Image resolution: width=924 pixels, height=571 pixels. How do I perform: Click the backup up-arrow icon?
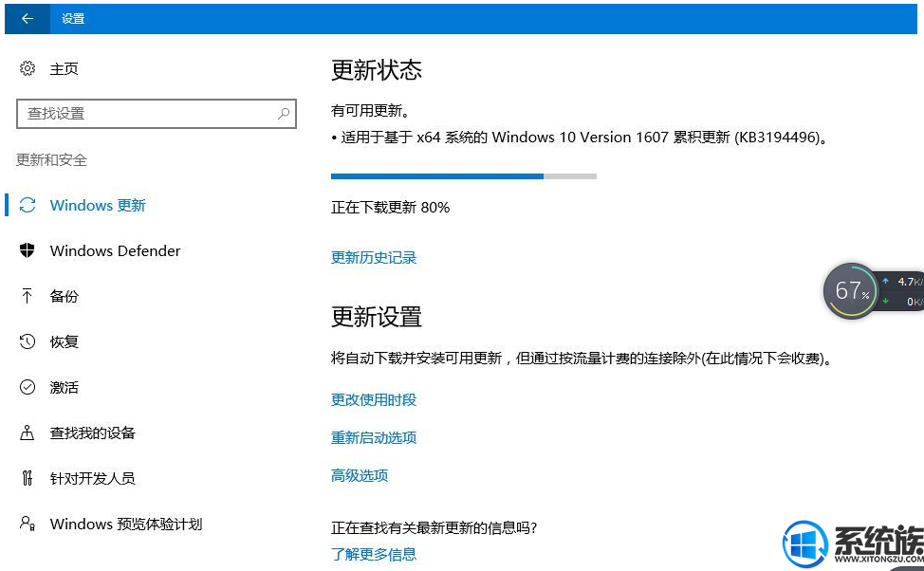(x=28, y=296)
